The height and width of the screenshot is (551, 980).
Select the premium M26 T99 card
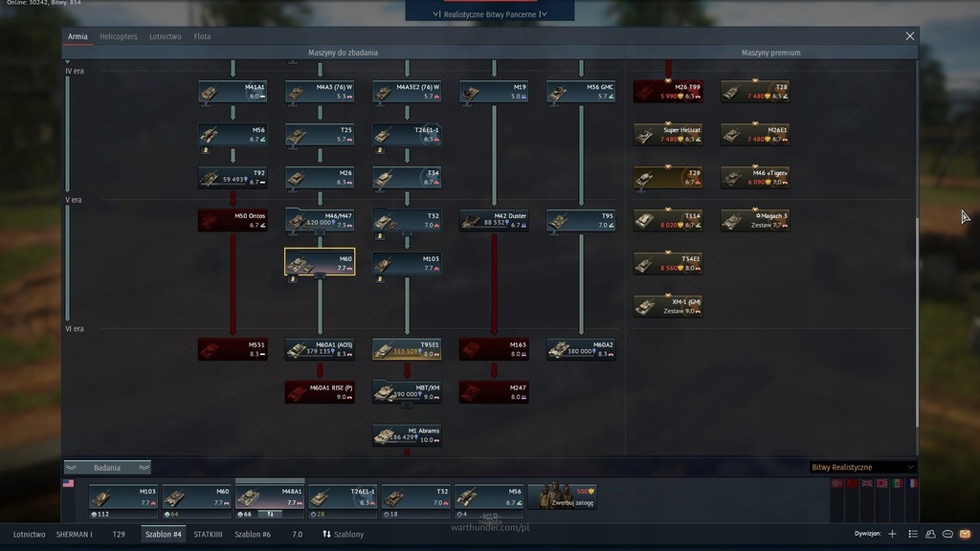[x=668, y=91]
